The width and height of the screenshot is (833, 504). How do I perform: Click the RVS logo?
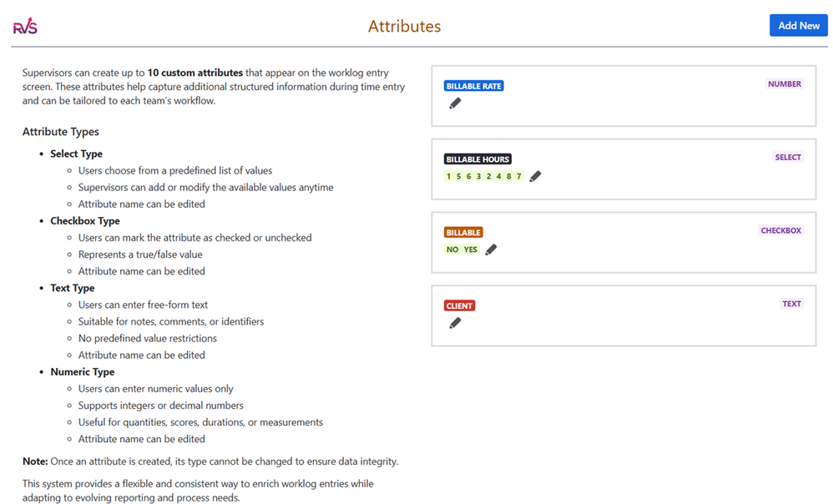pyautogui.click(x=24, y=25)
